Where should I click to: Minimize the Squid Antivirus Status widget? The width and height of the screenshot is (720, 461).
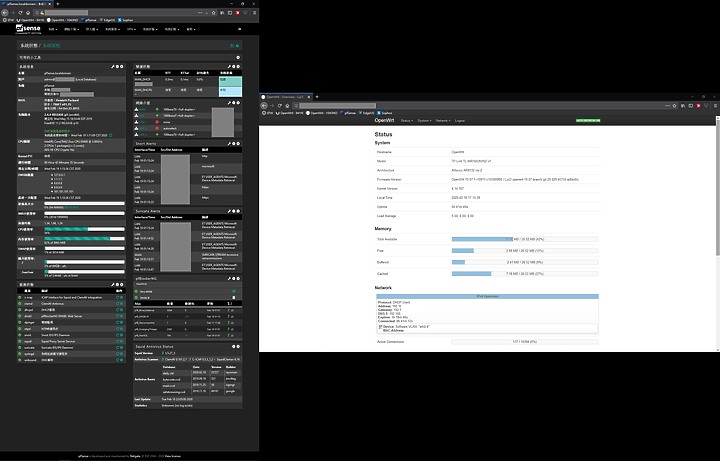234,347
